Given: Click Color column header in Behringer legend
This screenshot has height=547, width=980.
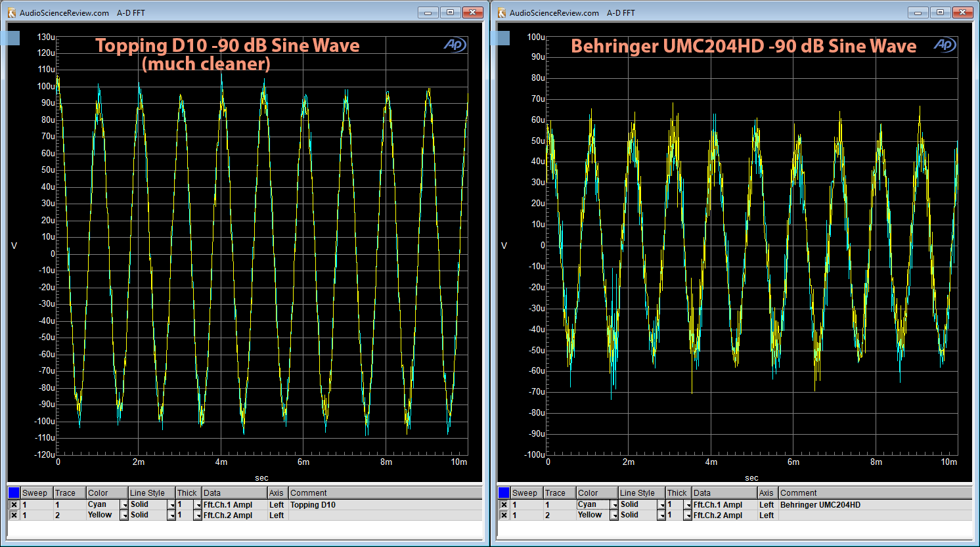Looking at the screenshot, I should point(597,493).
